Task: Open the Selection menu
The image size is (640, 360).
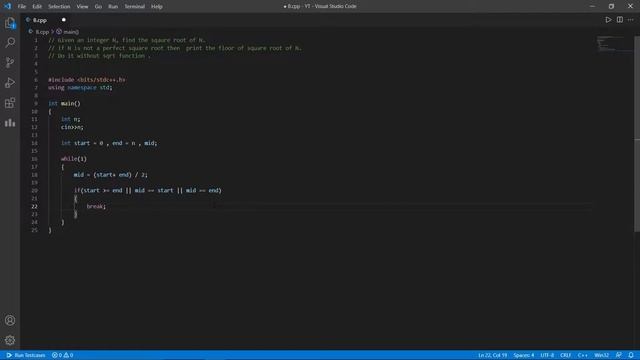Action: click(59, 7)
